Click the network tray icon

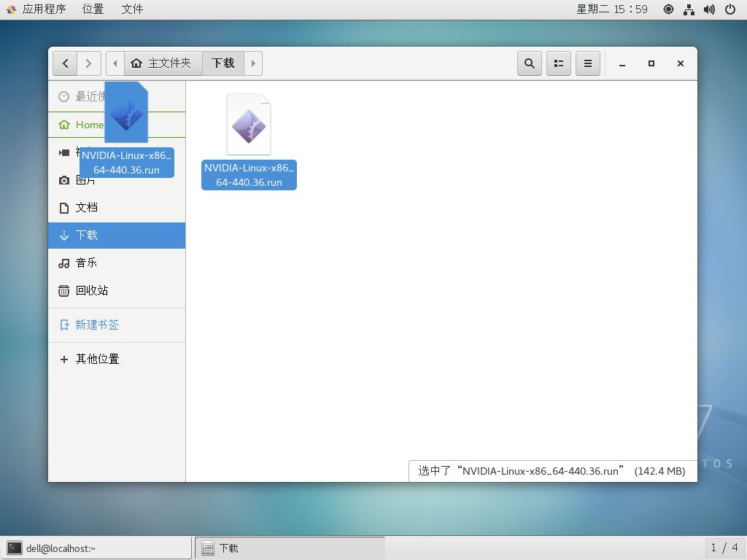[689, 9]
